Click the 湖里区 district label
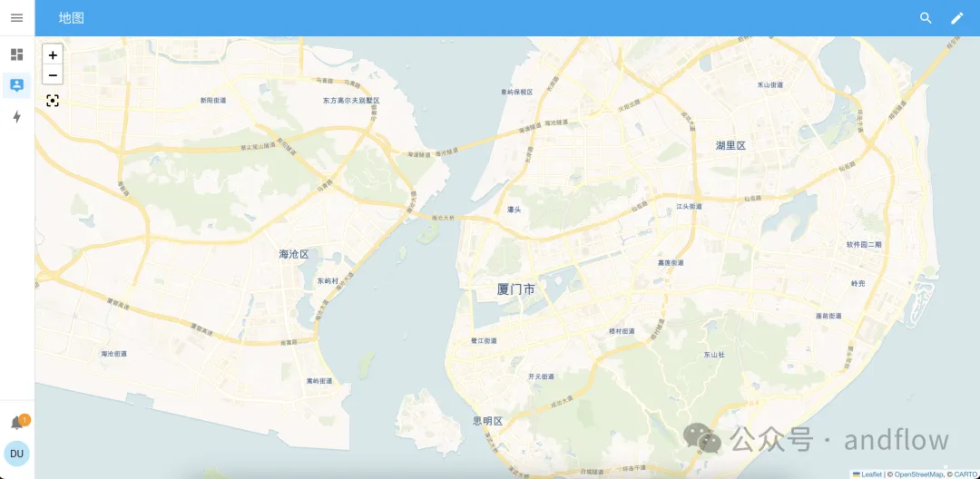The height and width of the screenshot is (479, 980). (x=730, y=145)
